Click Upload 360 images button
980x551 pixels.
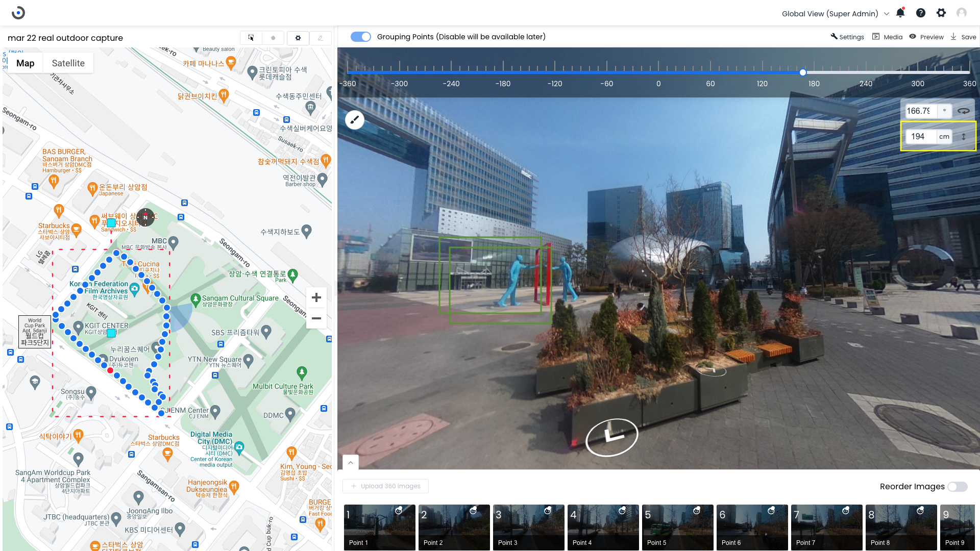point(386,486)
